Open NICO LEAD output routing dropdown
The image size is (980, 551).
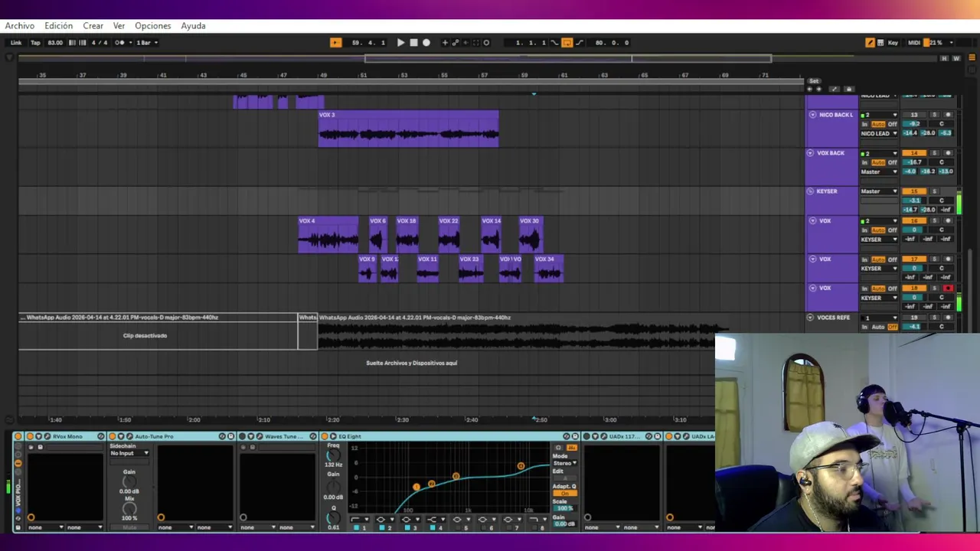879,133
